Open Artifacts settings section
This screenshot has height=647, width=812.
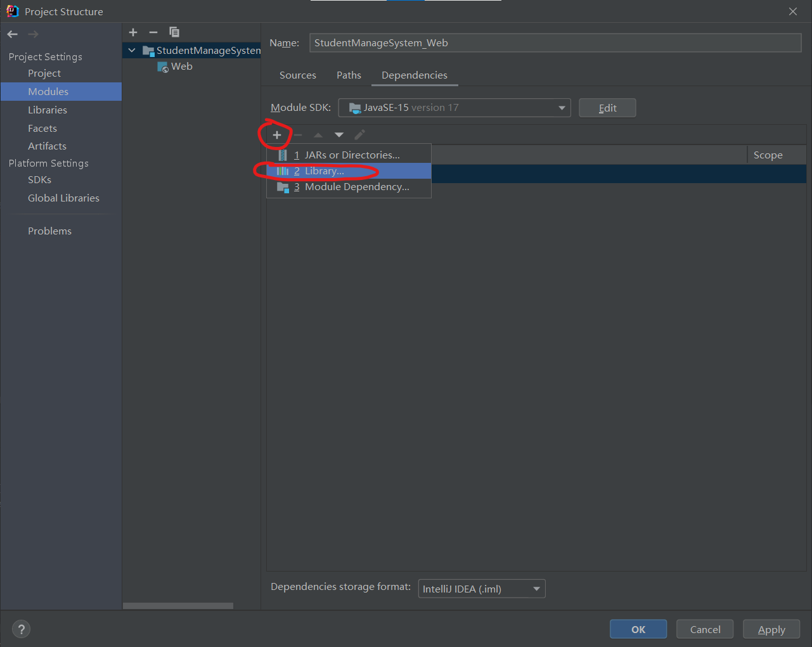point(61,146)
